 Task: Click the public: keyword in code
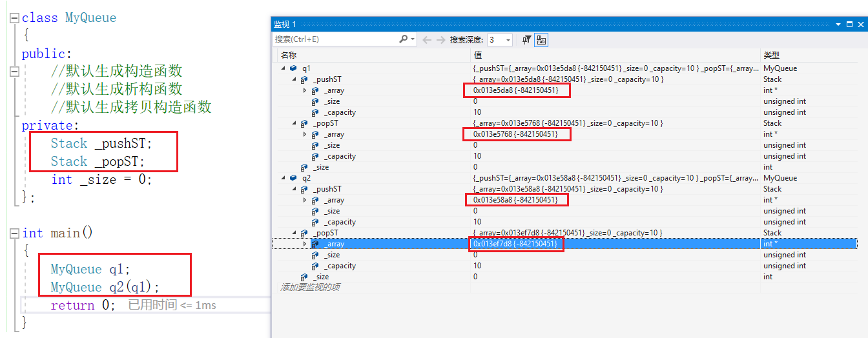tap(47, 54)
